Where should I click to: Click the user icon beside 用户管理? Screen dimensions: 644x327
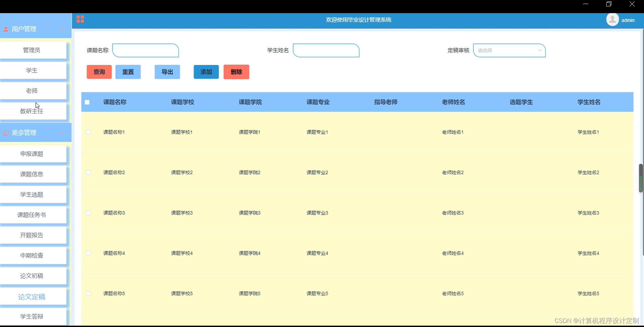(6, 29)
